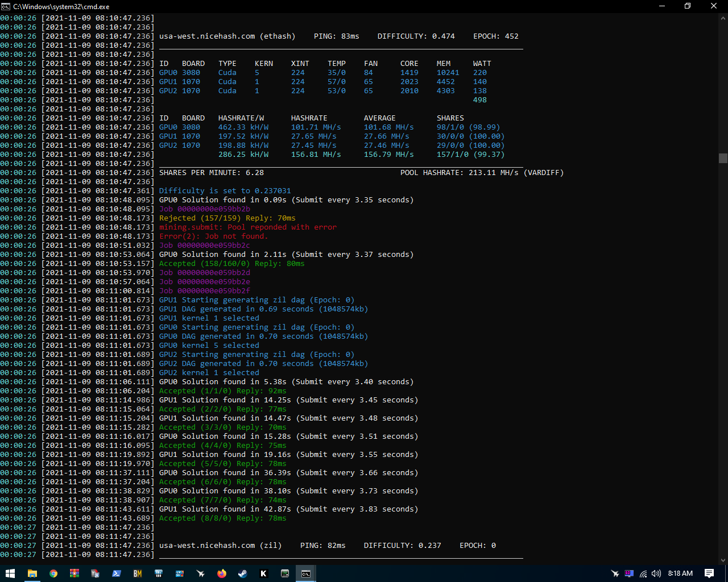Viewport: 728px width, 582px height.
Task: Open WinRAR from the taskbar
Action: [74, 574]
